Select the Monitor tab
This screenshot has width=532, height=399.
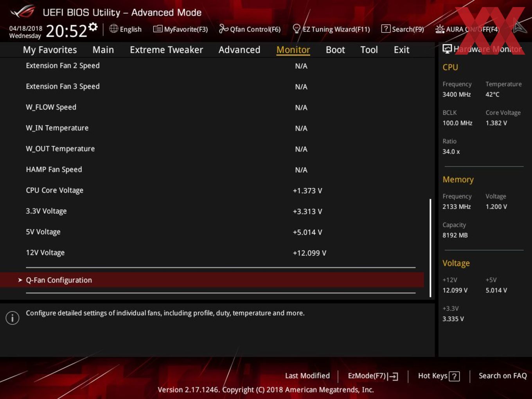[x=293, y=50]
